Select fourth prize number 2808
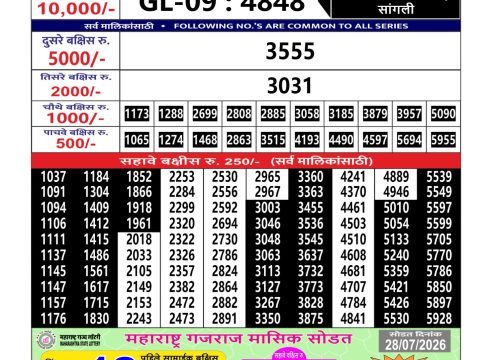480x360 pixels. pyautogui.click(x=239, y=114)
